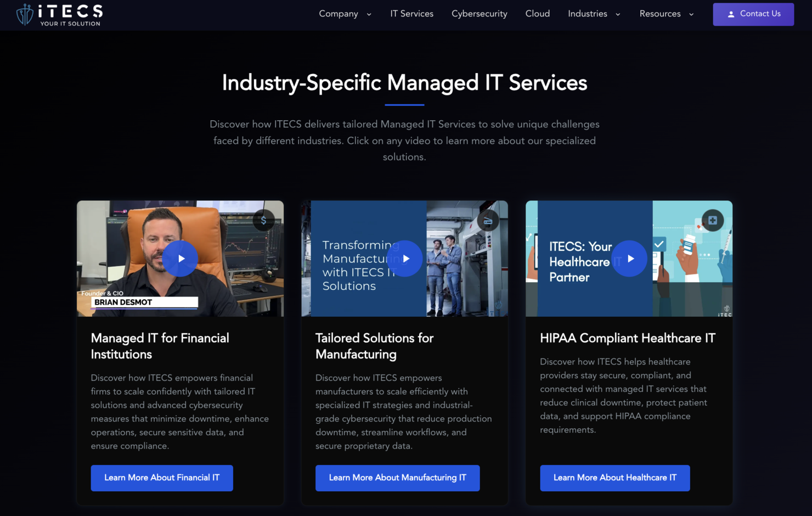
Task: Open the Industries menu
Action: point(588,14)
